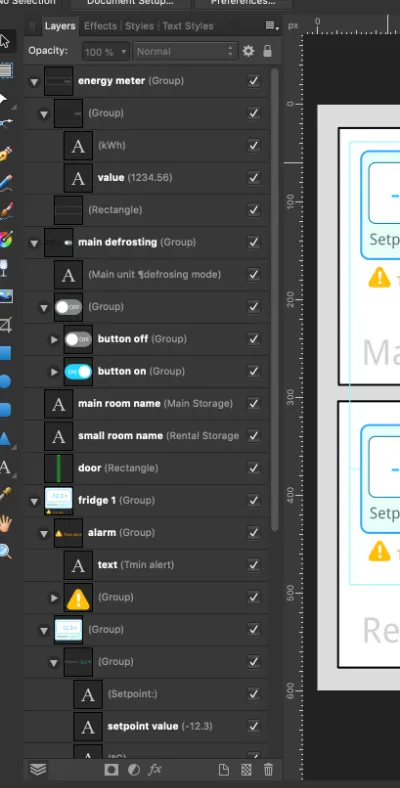Viewport: 400px width, 788px height.
Task: Add an adjustment layer
Action: (x=133, y=769)
